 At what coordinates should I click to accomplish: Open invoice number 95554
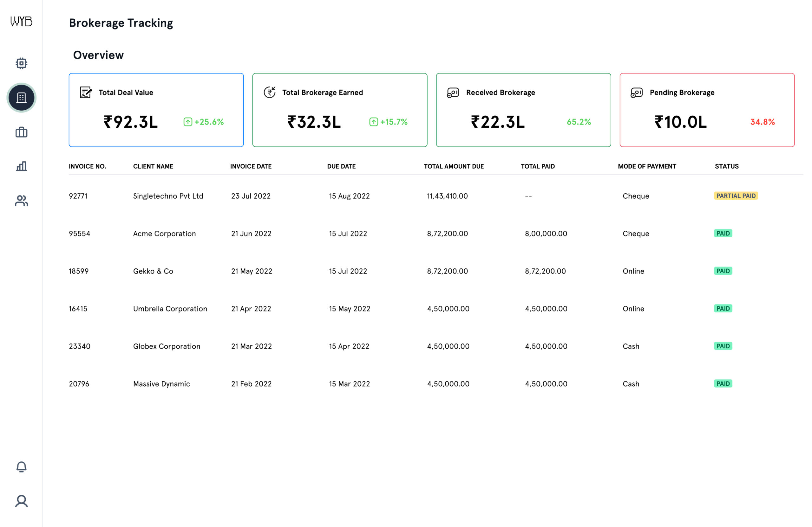click(x=80, y=234)
